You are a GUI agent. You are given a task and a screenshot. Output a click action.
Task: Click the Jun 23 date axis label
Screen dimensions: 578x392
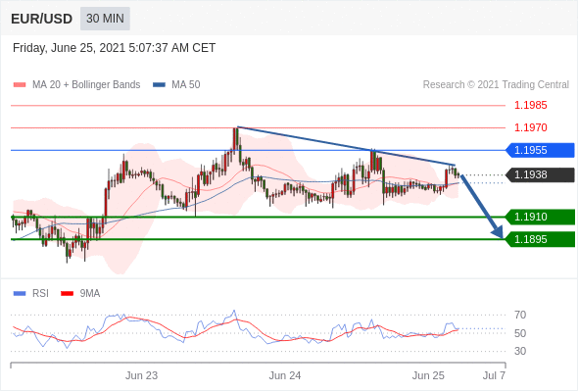141,375
